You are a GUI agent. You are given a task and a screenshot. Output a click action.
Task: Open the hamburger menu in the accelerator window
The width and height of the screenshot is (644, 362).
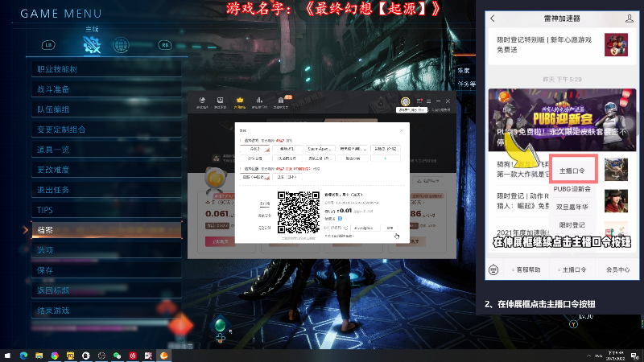click(428, 101)
